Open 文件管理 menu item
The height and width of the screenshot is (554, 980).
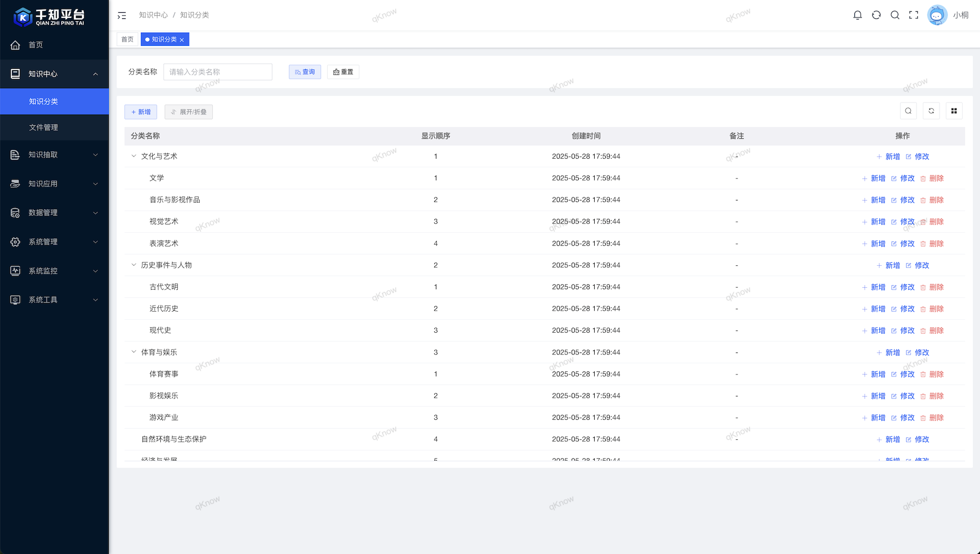[44, 128]
